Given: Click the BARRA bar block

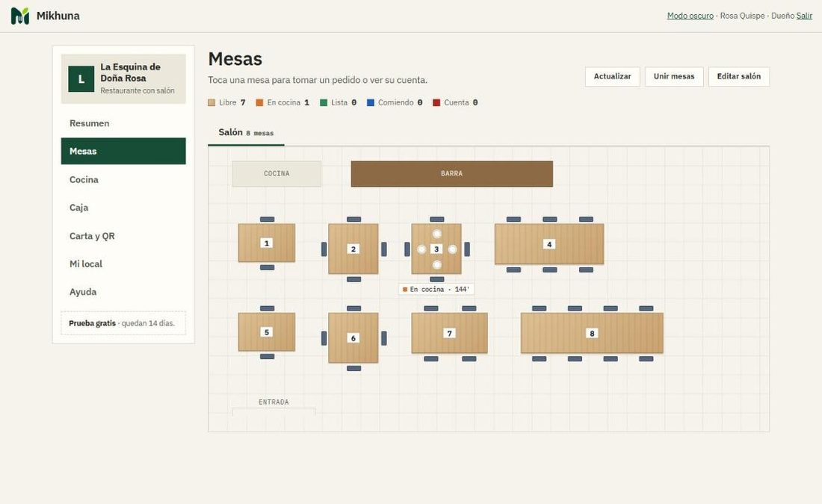Looking at the screenshot, I should pyautogui.click(x=452, y=173).
